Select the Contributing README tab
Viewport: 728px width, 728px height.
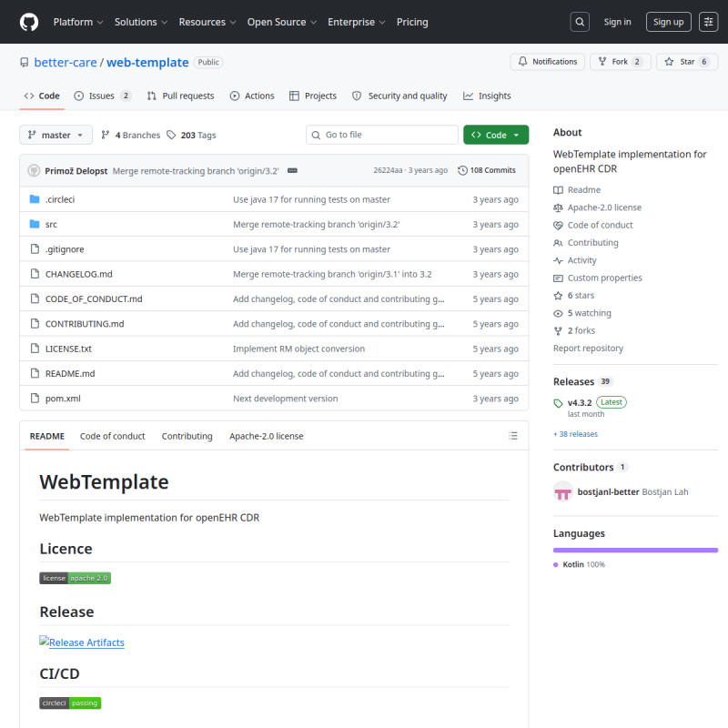[187, 436]
